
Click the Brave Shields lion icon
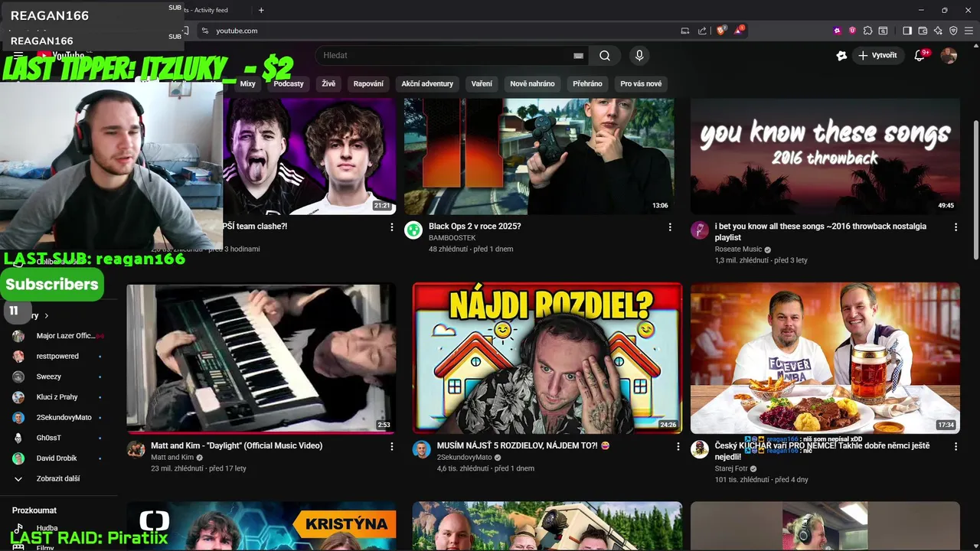pos(721,31)
